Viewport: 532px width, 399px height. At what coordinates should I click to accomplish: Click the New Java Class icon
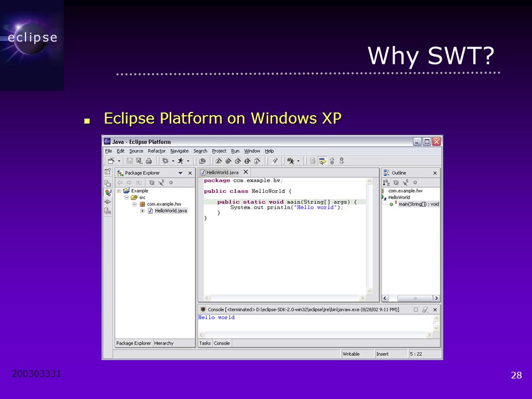[238, 161]
